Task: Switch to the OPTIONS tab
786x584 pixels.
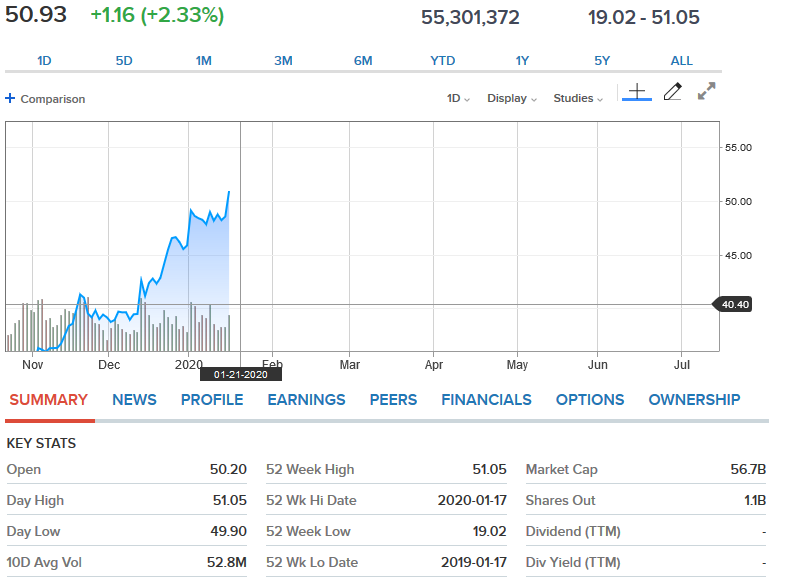Action: (x=590, y=400)
